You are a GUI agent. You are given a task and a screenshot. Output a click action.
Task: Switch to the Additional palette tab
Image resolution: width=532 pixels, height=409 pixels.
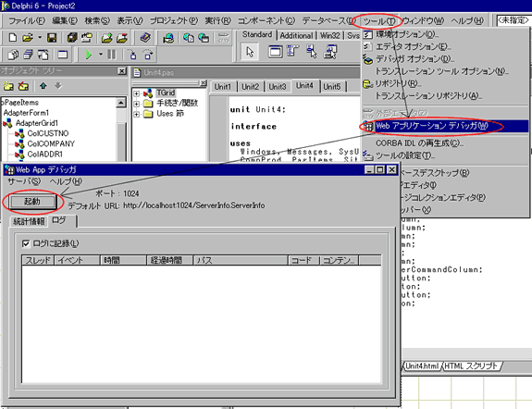296,36
